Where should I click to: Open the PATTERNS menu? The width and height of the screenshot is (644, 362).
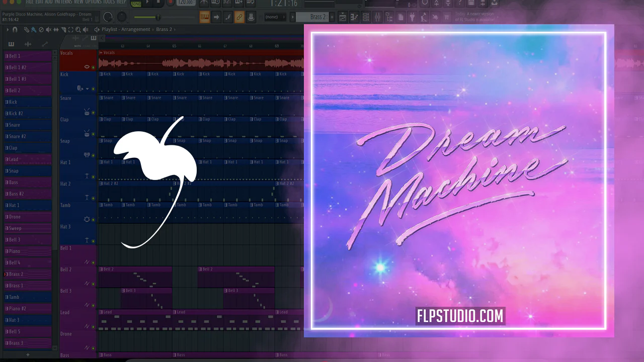(64, 2)
